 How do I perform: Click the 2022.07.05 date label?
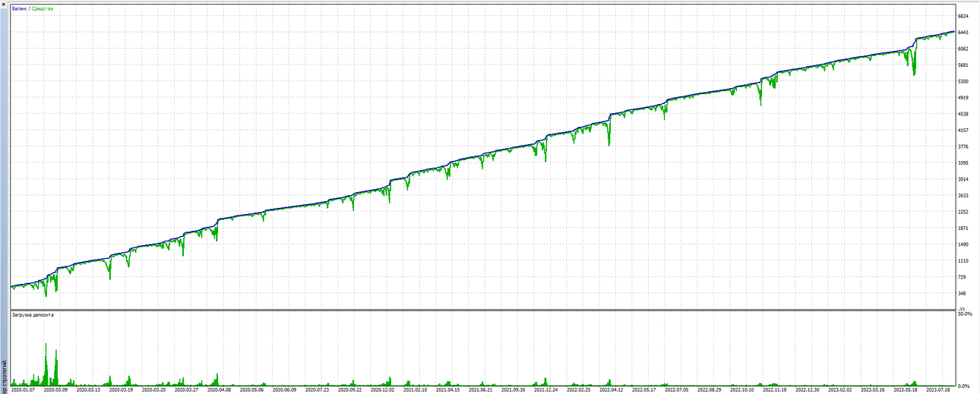(x=677, y=389)
